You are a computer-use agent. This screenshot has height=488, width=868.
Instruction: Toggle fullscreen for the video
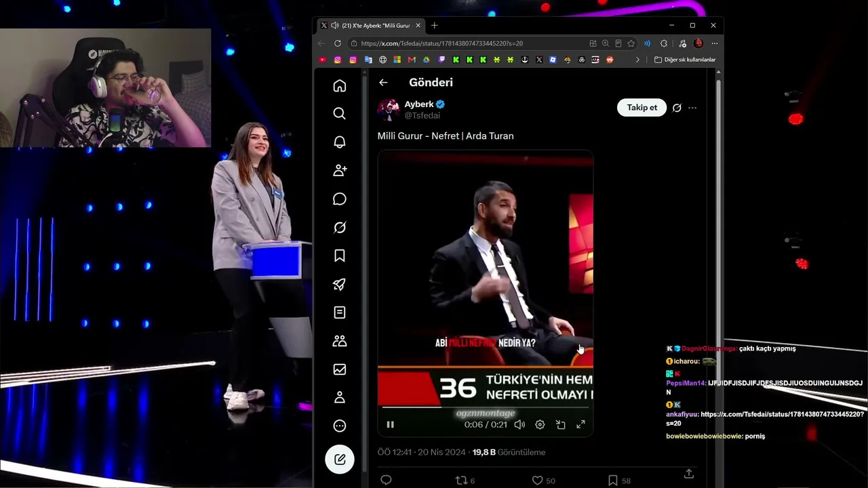(x=581, y=424)
